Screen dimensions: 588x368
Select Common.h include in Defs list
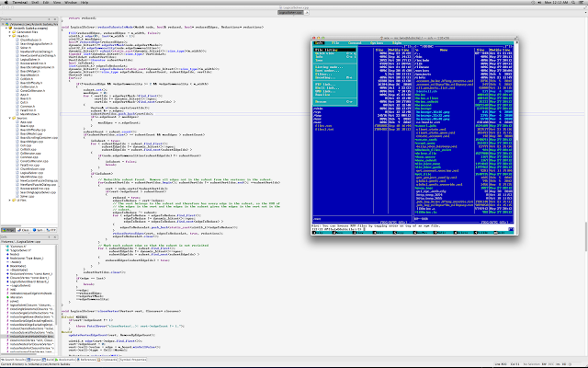pyautogui.click(x=18, y=247)
